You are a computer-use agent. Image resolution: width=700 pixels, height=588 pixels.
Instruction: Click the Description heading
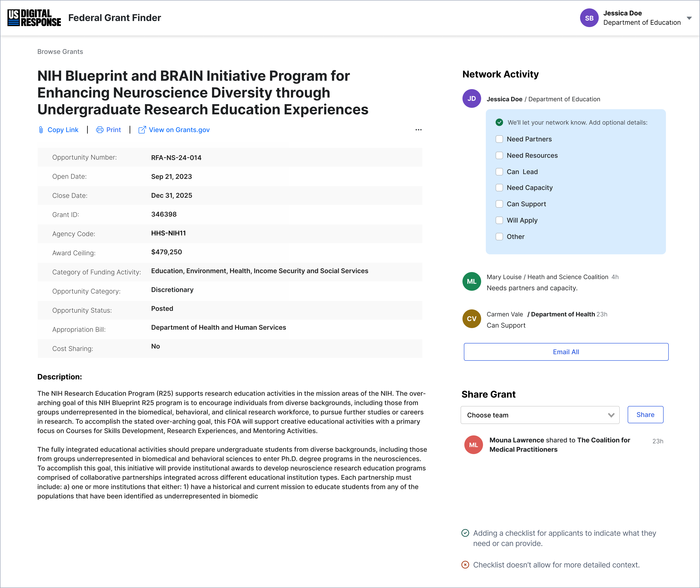tap(60, 377)
